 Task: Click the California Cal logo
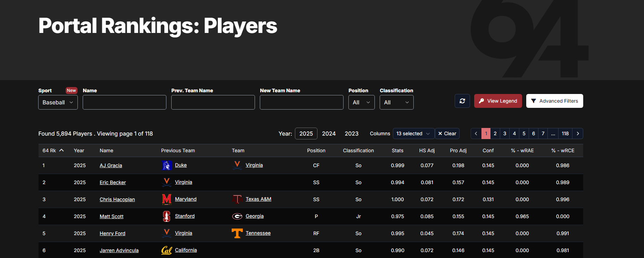tap(167, 250)
